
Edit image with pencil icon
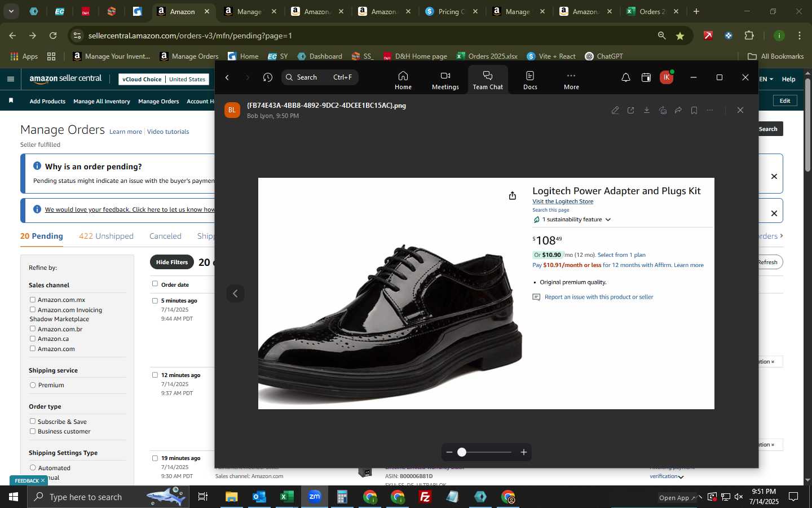coord(615,110)
